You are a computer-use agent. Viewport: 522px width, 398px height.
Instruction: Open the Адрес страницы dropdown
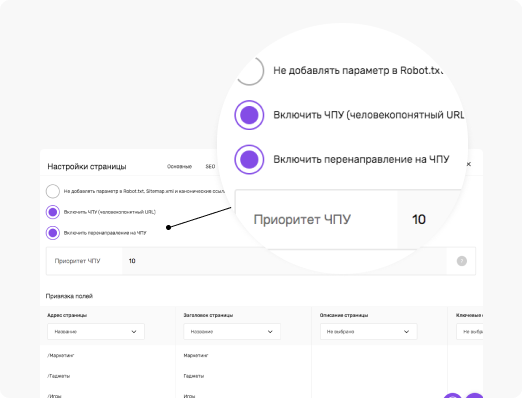96,332
